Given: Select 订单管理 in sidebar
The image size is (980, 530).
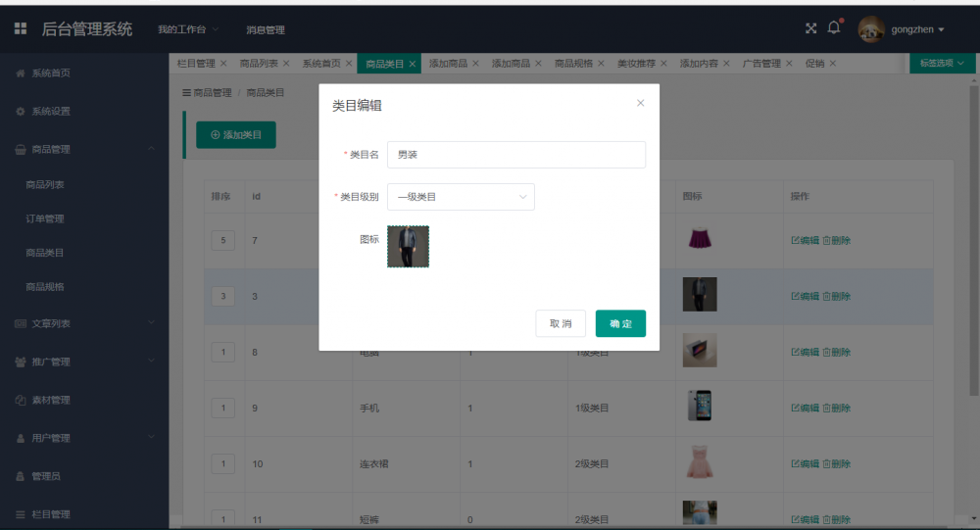Looking at the screenshot, I should click(45, 218).
